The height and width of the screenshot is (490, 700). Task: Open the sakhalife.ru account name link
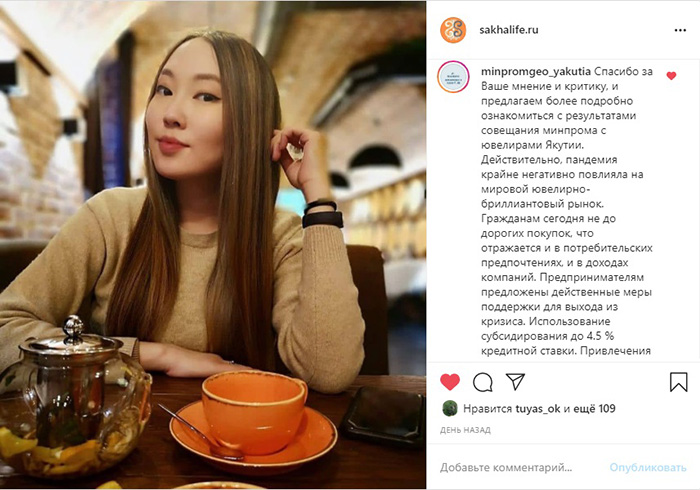coord(508,30)
